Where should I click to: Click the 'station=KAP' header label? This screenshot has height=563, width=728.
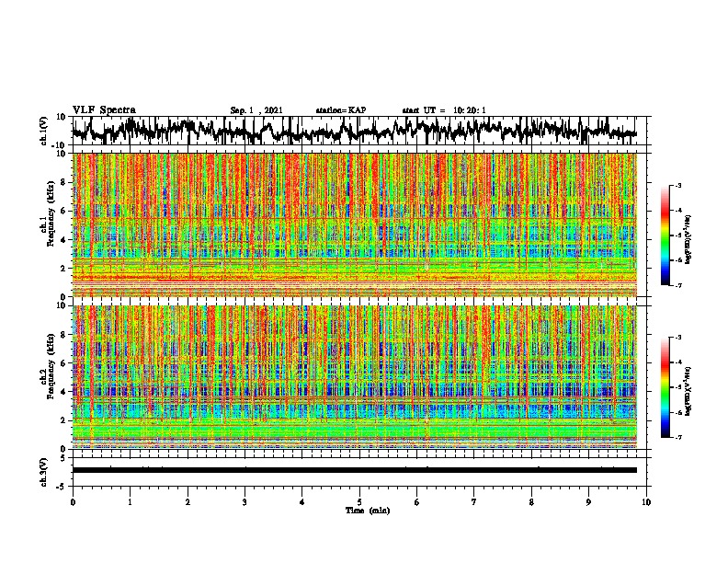click(341, 110)
